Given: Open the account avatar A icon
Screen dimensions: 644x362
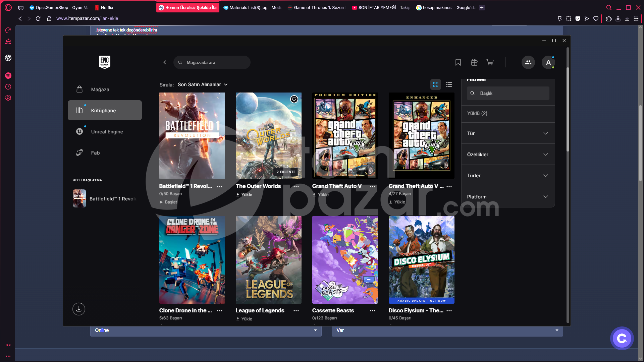Looking at the screenshot, I should (x=548, y=62).
